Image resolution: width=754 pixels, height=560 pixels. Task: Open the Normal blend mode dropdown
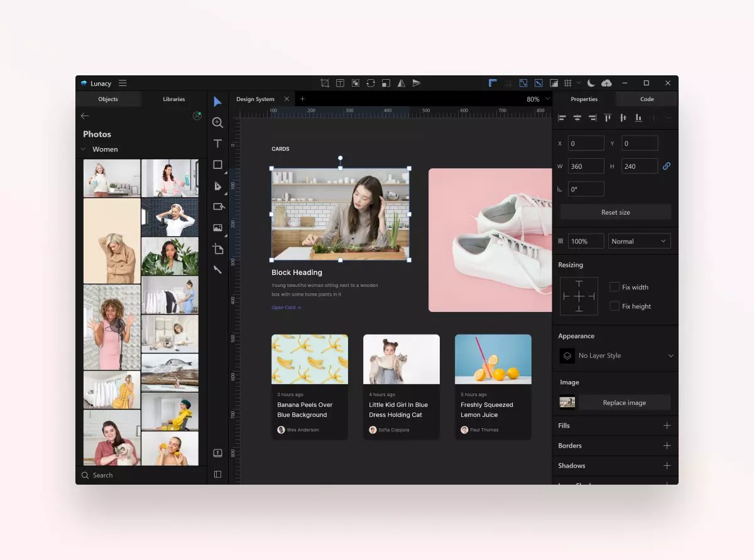coord(639,241)
